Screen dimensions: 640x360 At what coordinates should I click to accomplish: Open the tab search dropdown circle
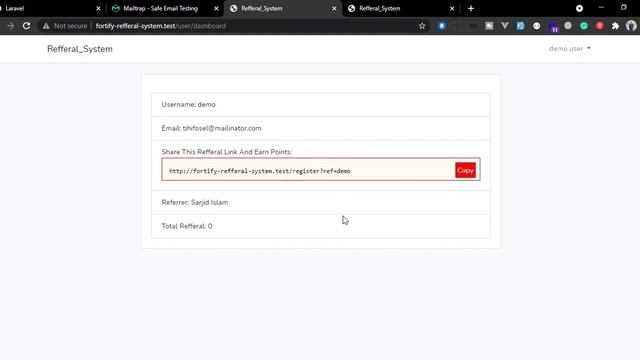pos(579,8)
